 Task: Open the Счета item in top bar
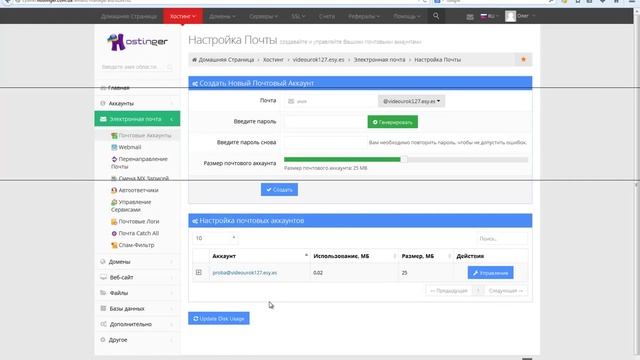[x=327, y=16]
